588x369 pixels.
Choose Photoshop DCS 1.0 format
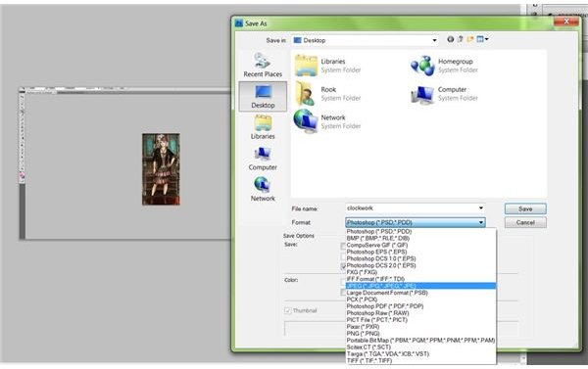pyautogui.click(x=420, y=258)
